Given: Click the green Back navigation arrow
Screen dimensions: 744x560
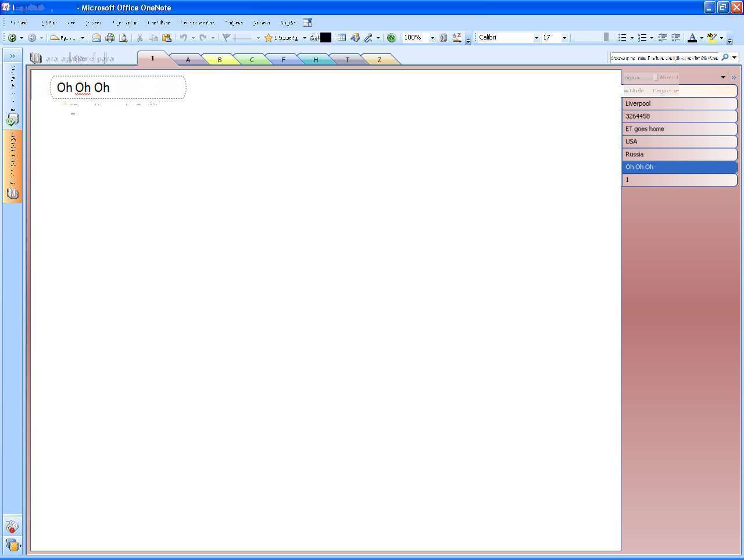Looking at the screenshot, I should click(x=12, y=38).
